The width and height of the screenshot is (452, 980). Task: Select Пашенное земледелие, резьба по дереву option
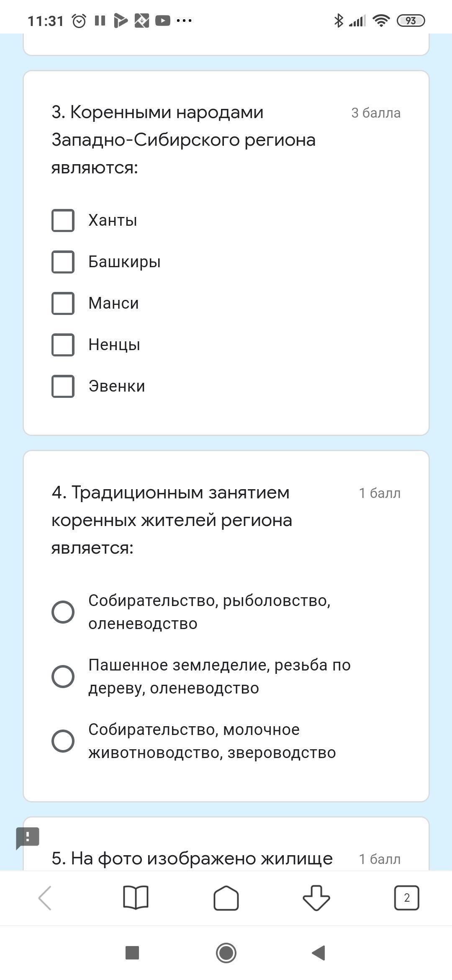pos(63,676)
